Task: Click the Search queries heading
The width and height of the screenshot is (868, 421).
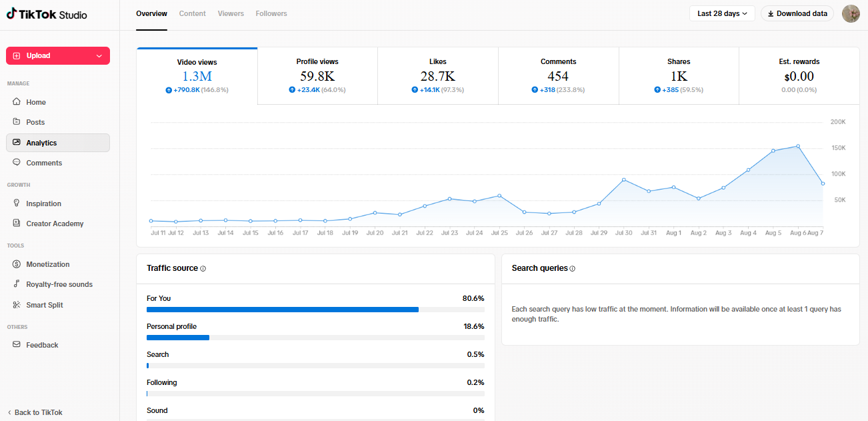Action: click(x=539, y=268)
